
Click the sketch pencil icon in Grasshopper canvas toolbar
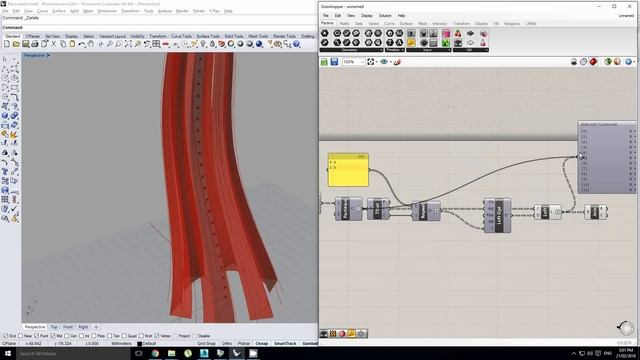coord(397,62)
